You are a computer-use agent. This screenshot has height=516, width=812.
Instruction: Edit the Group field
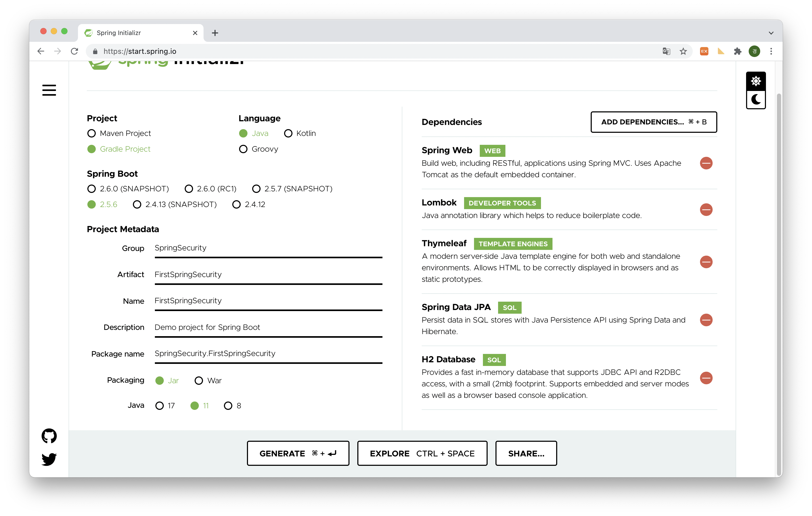268,248
